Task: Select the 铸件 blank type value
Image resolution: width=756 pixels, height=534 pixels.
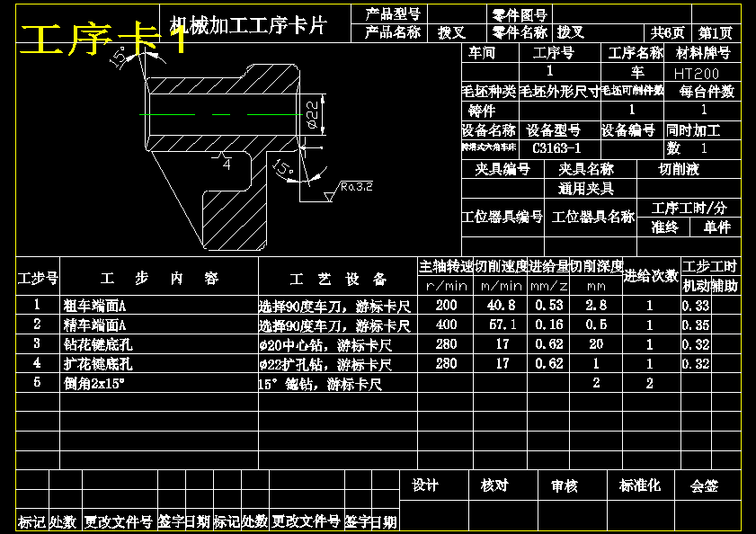Action: [481, 111]
